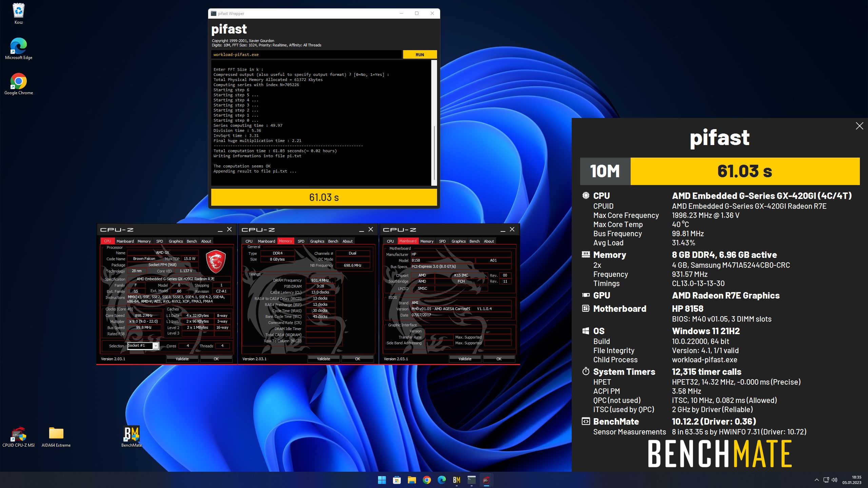The width and height of the screenshot is (868, 488).
Task: Close the right CPU-Z window
Action: click(x=512, y=229)
